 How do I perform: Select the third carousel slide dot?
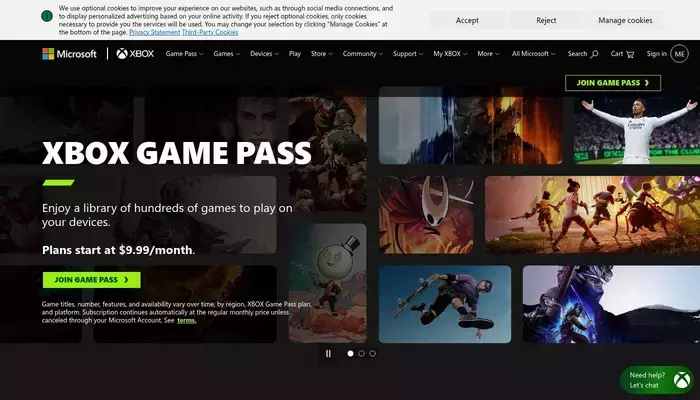(373, 354)
